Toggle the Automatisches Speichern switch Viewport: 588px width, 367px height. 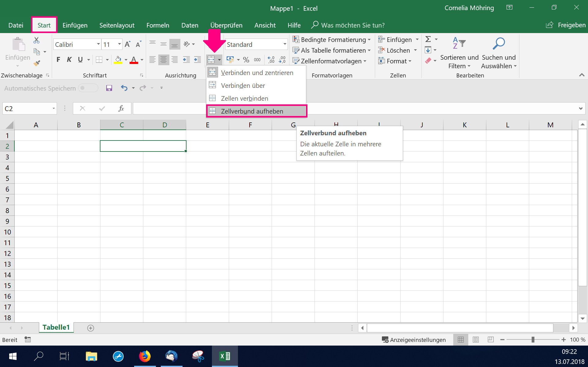tap(88, 88)
